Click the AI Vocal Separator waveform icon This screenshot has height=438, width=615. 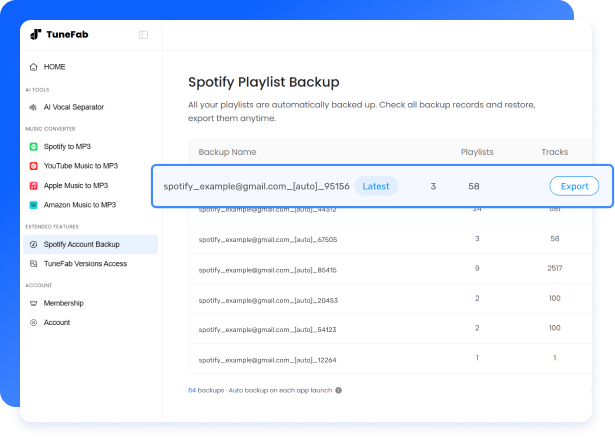tap(34, 107)
